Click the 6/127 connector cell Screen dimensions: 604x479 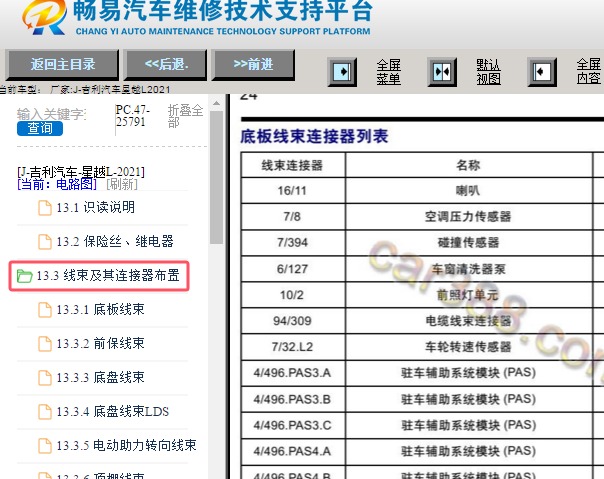click(292, 269)
